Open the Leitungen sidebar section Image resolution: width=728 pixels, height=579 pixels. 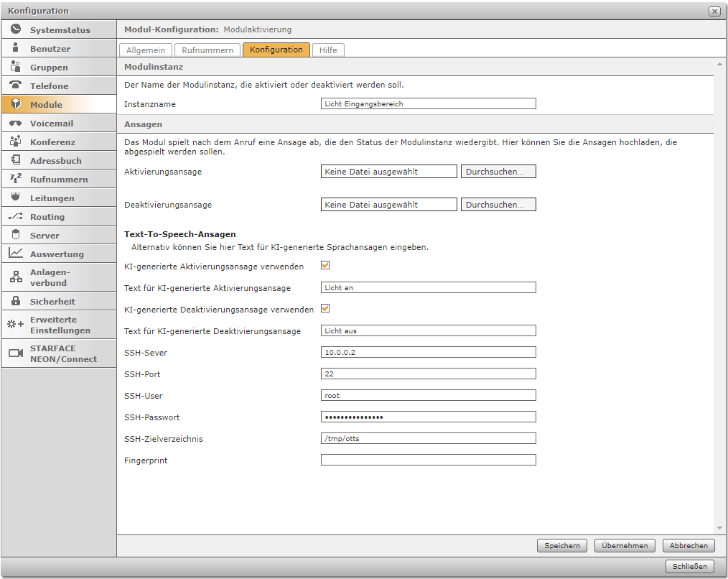tap(58, 198)
